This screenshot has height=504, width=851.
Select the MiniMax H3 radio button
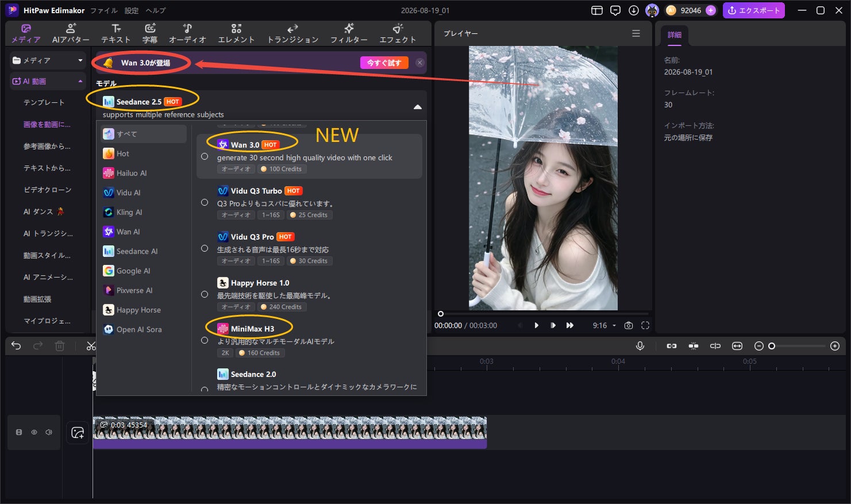click(x=205, y=340)
